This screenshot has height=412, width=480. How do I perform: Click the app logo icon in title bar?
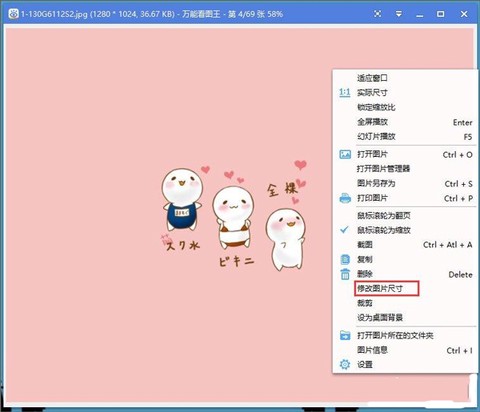(x=13, y=14)
